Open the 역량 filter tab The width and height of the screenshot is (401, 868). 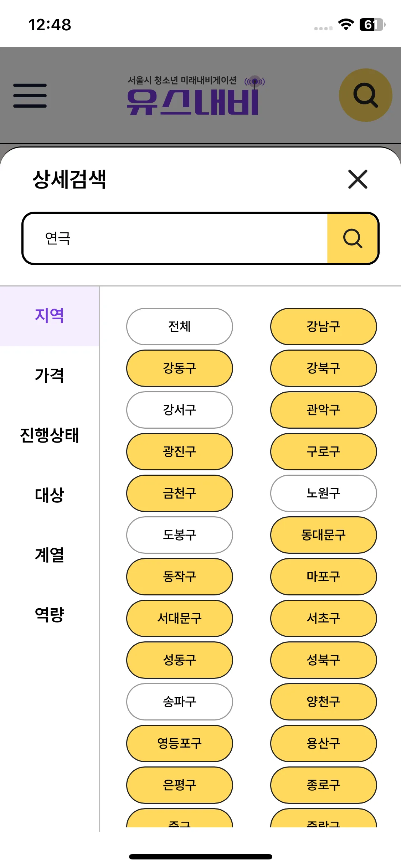[50, 615]
